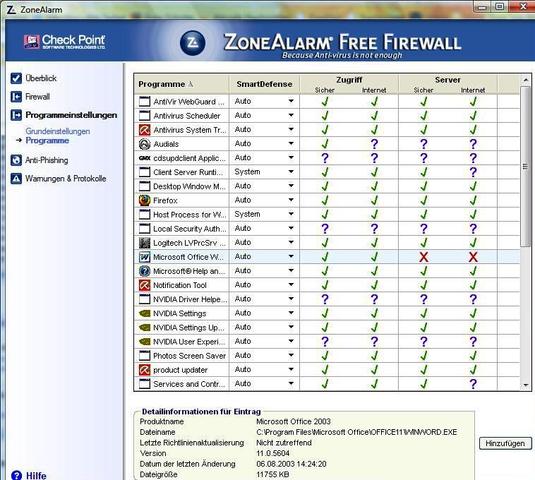Open SmartDefense dropdown for Host Process

(x=291, y=214)
